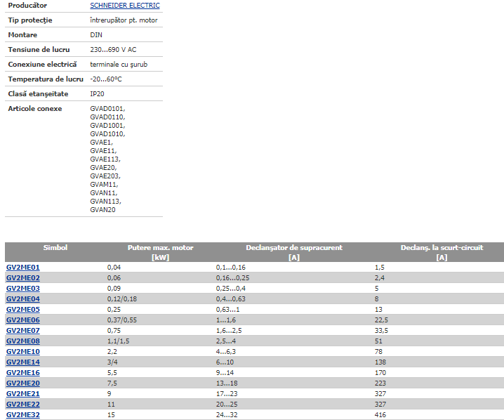Select the related article GVAN11
504x420 pixels.
coord(104,193)
